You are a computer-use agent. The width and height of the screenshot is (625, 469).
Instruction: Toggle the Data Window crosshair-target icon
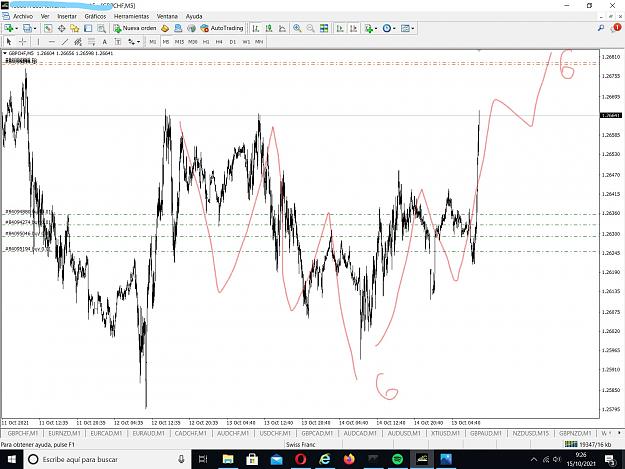(x=61, y=28)
